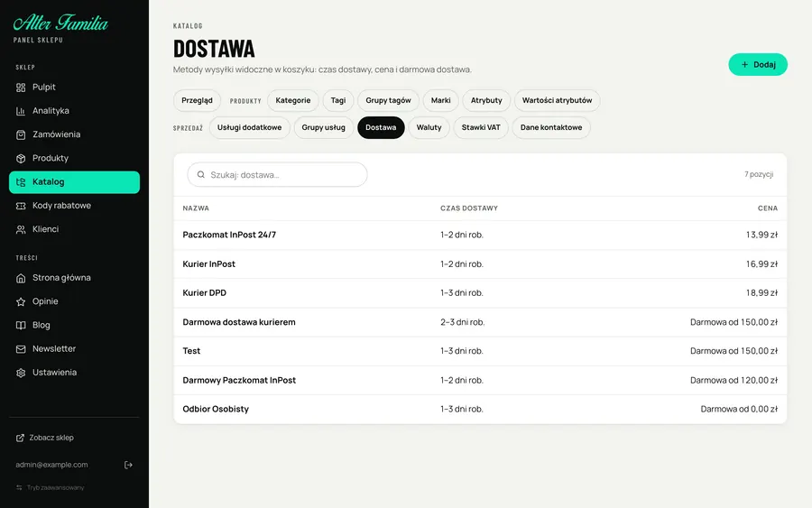Viewport: 812px width, 508px height.
Task: Open the Odbior Osobisty row
Action: [x=480, y=409]
